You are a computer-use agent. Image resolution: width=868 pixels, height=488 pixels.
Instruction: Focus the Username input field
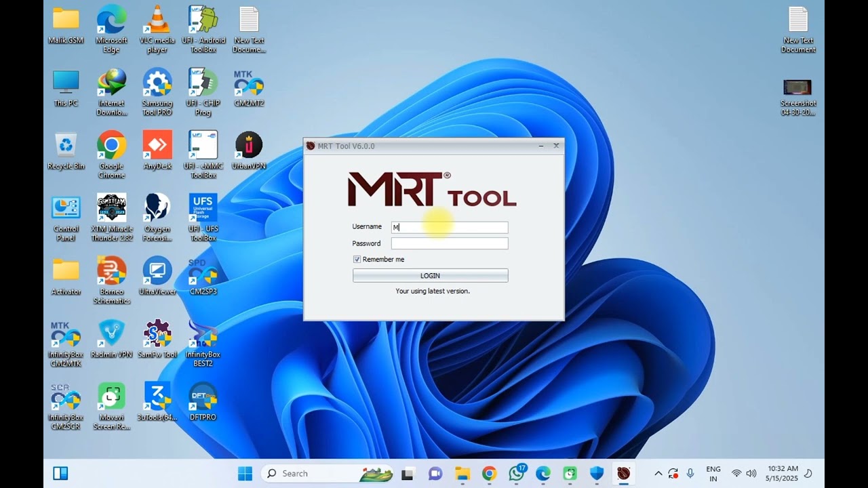tap(450, 227)
